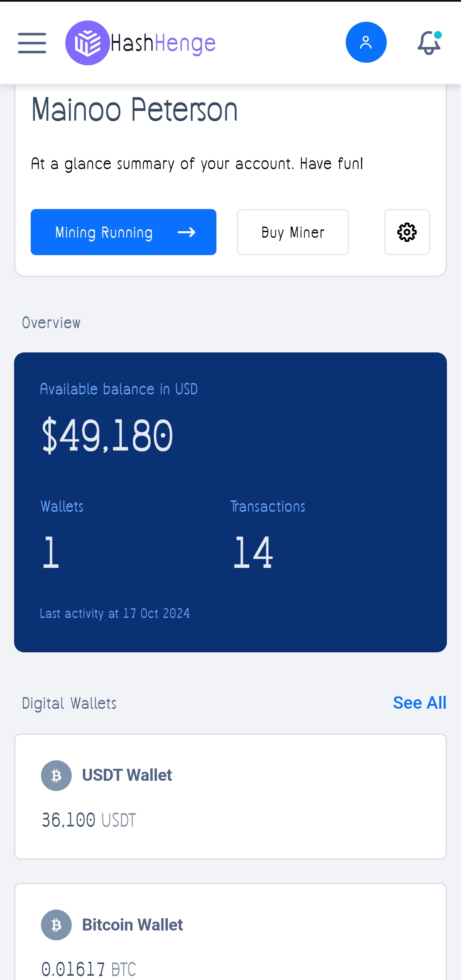The width and height of the screenshot is (461, 980).
Task: Open settings via the gear icon
Action: click(407, 232)
